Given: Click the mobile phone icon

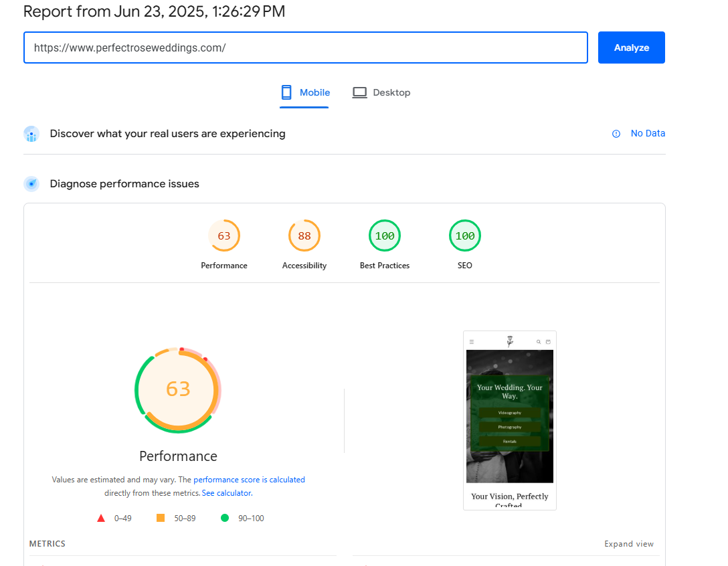Looking at the screenshot, I should [286, 92].
